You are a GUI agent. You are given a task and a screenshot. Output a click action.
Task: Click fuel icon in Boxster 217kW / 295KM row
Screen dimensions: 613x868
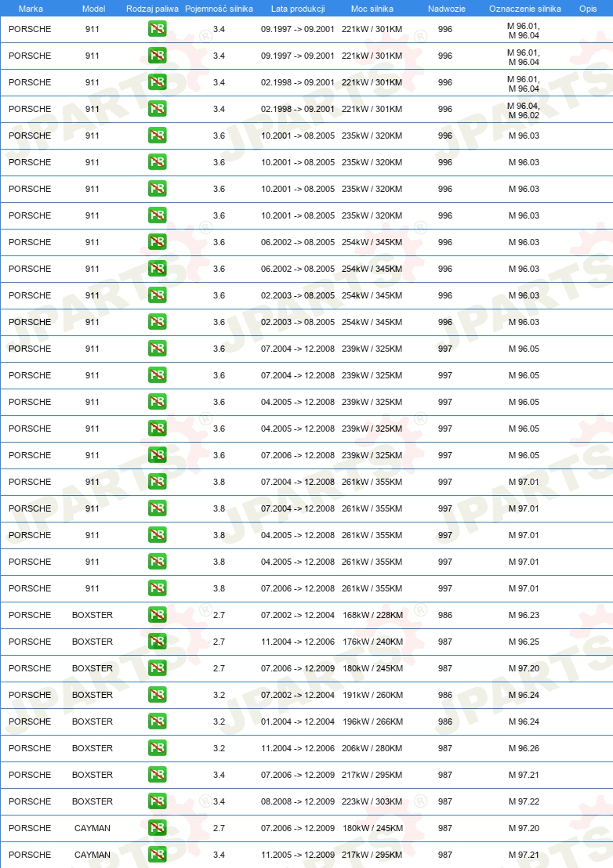[x=158, y=775]
